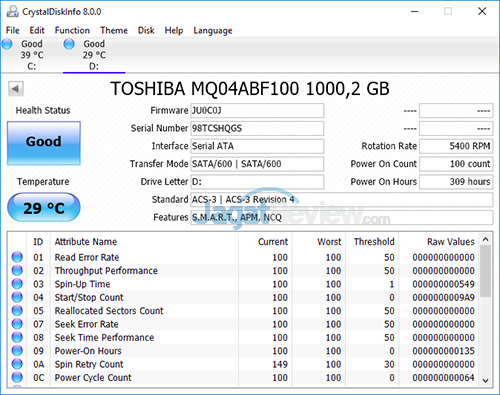Select the Spin Retry Count row text
This screenshot has width=500, height=395.
click(x=89, y=364)
